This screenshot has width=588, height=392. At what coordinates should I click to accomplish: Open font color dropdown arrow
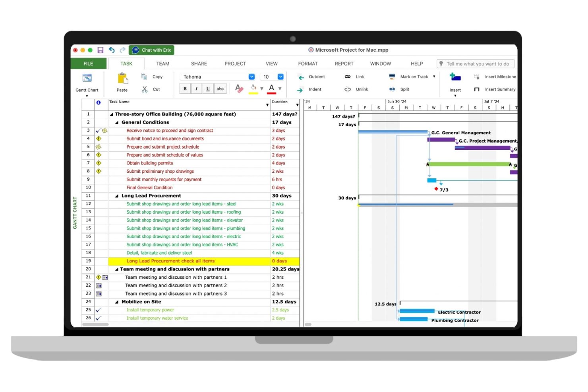(280, 89)
